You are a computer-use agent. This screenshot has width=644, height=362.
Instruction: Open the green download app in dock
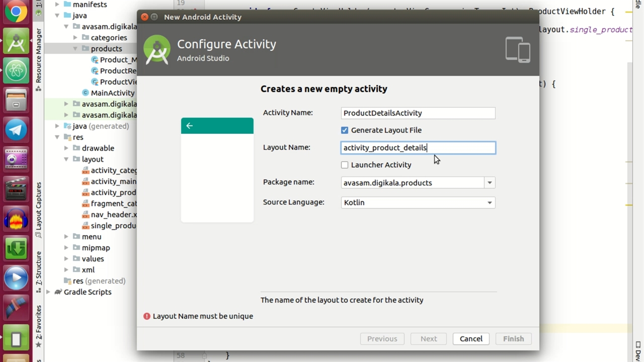[16, 249]
